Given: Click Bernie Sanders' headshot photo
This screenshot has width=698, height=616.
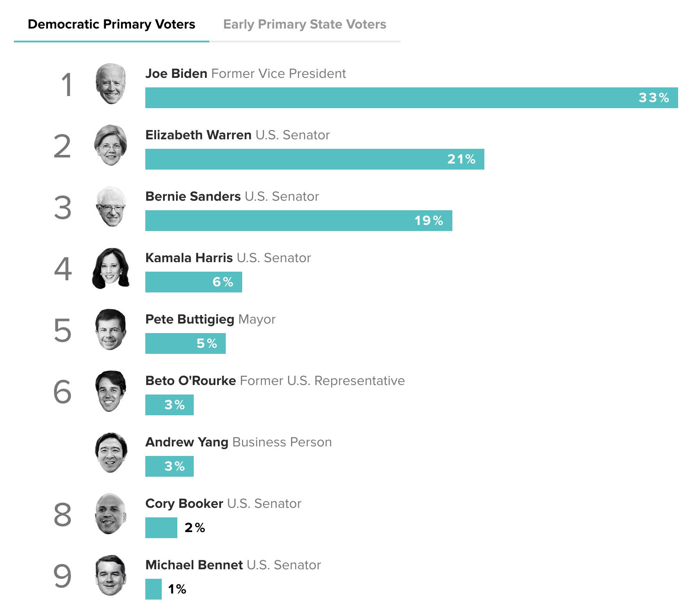Looking at the screenshot, I should click(111, 207).
